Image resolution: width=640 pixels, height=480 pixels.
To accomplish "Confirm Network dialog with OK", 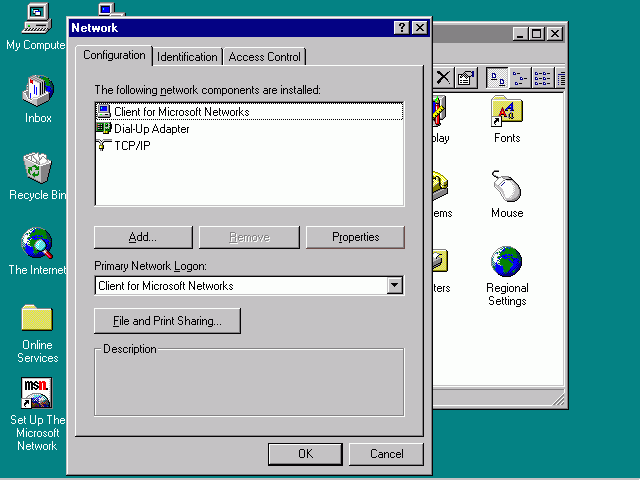I will (305, 454).
